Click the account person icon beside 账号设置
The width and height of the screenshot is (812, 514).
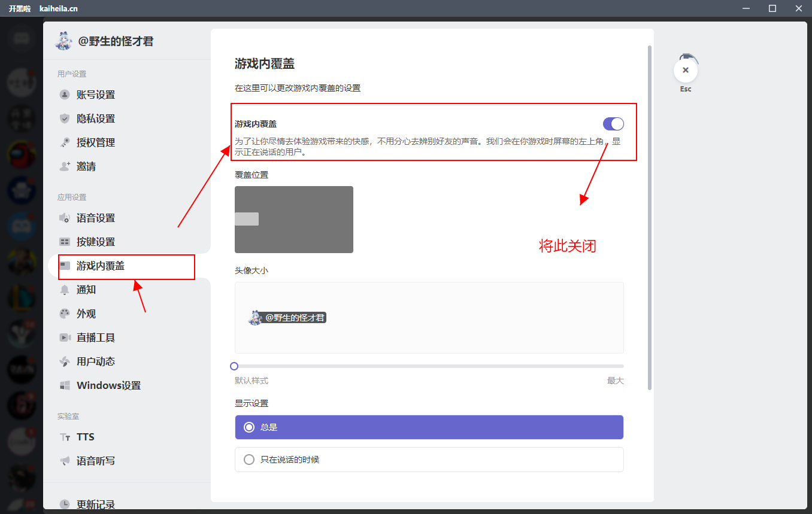coord(65,95)
